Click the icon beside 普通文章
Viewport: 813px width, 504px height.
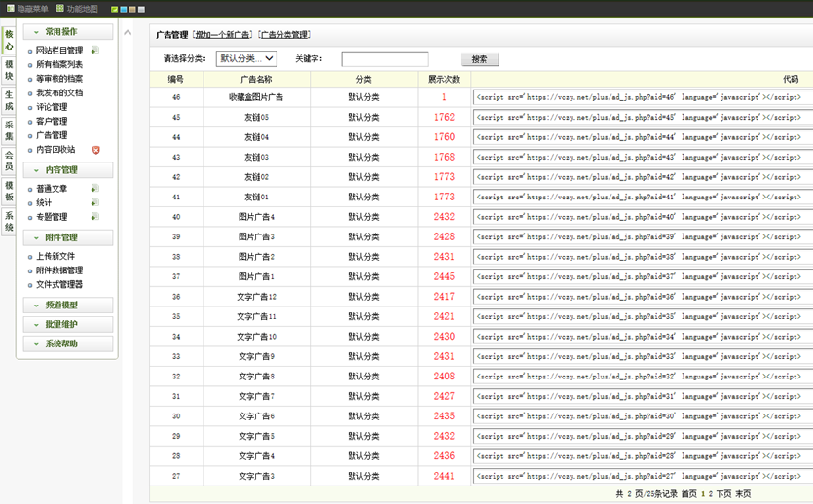pos(95,189)
